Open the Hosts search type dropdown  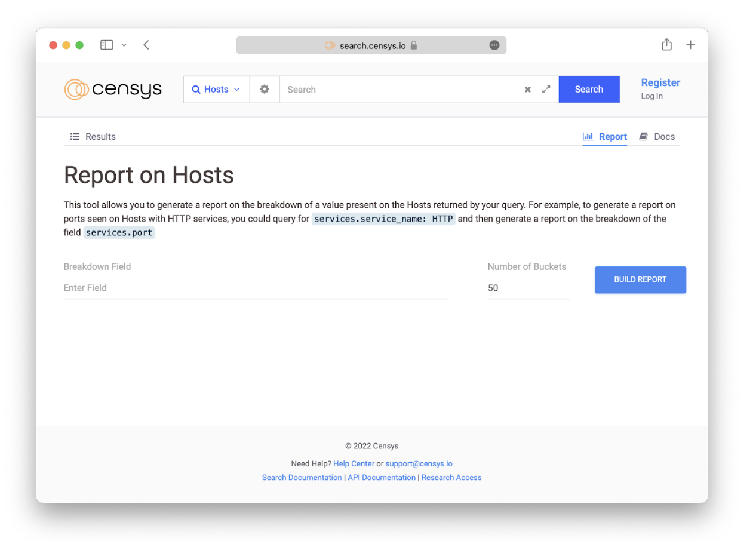pyautogui.click(x=216, y=90)
